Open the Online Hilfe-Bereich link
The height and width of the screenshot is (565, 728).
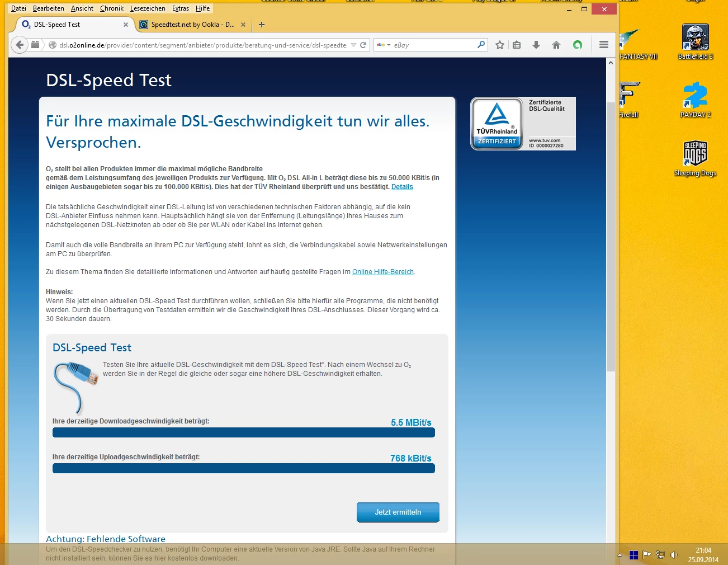click(x=383, y=272)
